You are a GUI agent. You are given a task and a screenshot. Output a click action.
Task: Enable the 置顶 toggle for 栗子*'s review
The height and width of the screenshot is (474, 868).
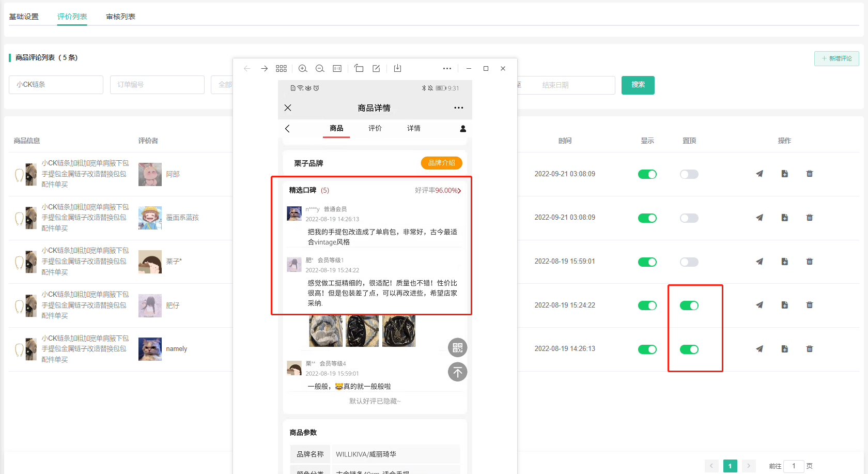689,262
